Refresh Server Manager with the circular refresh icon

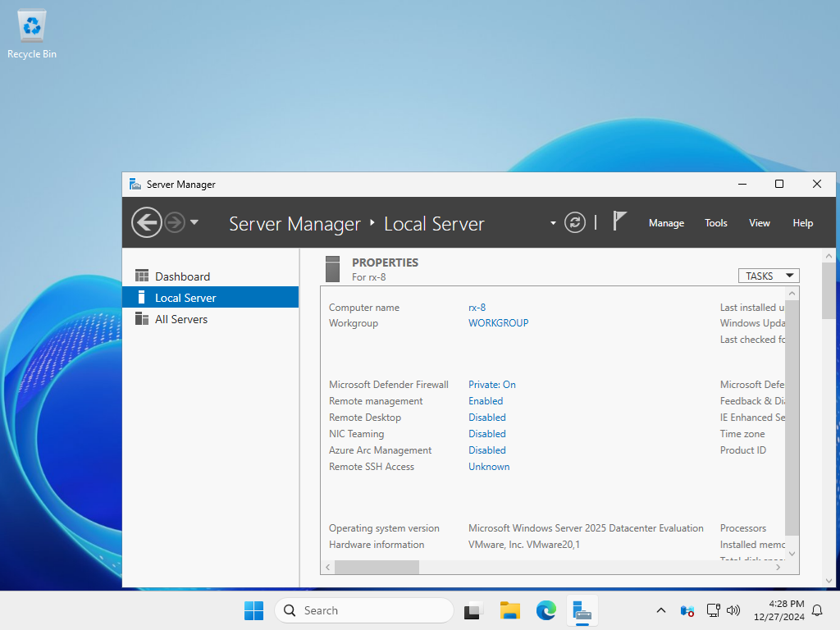[x=575, y=222]
